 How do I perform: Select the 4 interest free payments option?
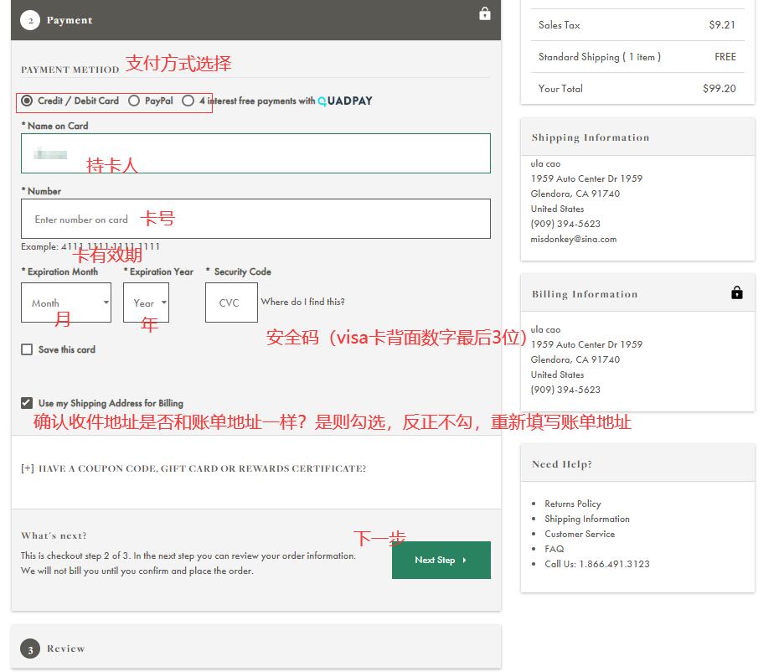point(188,101)
